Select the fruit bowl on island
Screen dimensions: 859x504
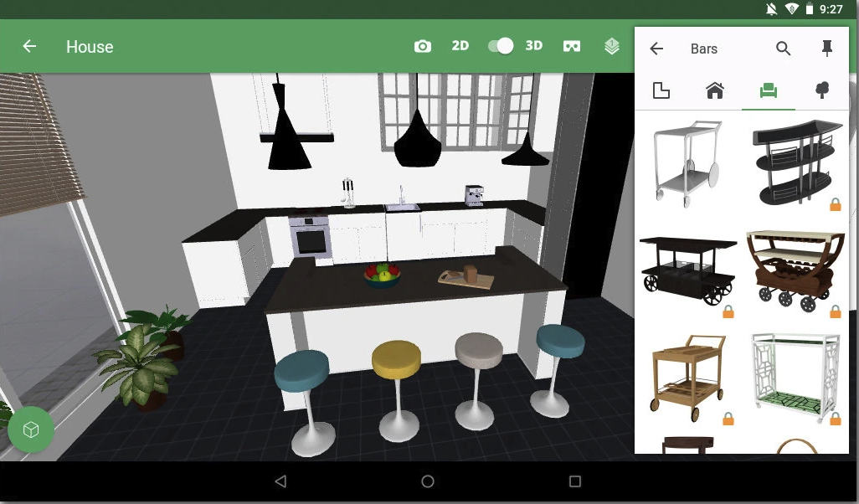[383, 275]
